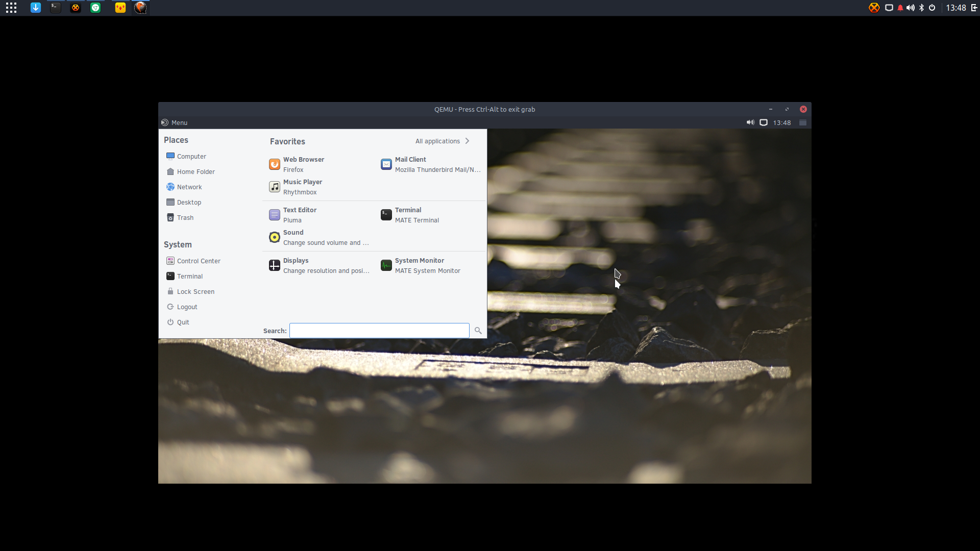Open host notifications bell

900,8
